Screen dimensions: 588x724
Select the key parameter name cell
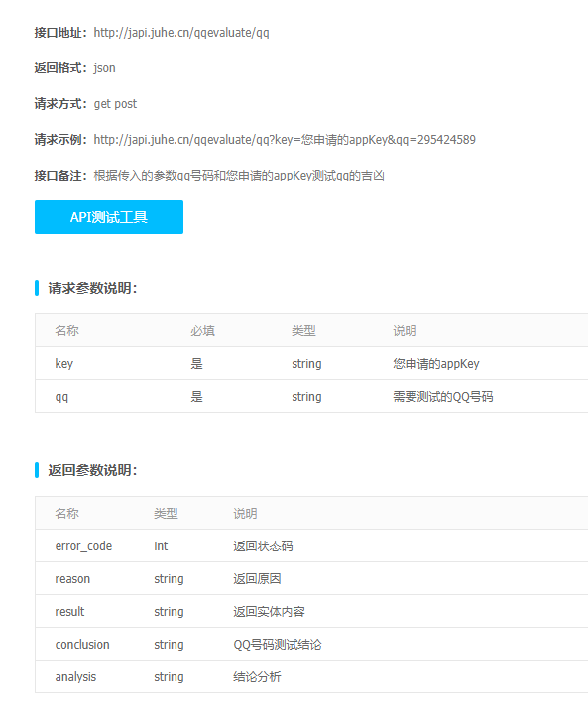click(64, 364)
